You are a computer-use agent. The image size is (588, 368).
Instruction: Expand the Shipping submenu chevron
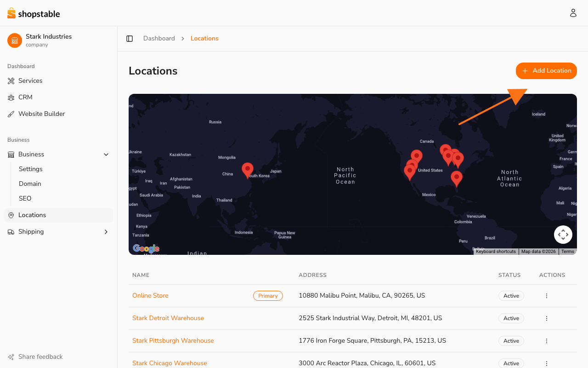[x=106, y=232]
